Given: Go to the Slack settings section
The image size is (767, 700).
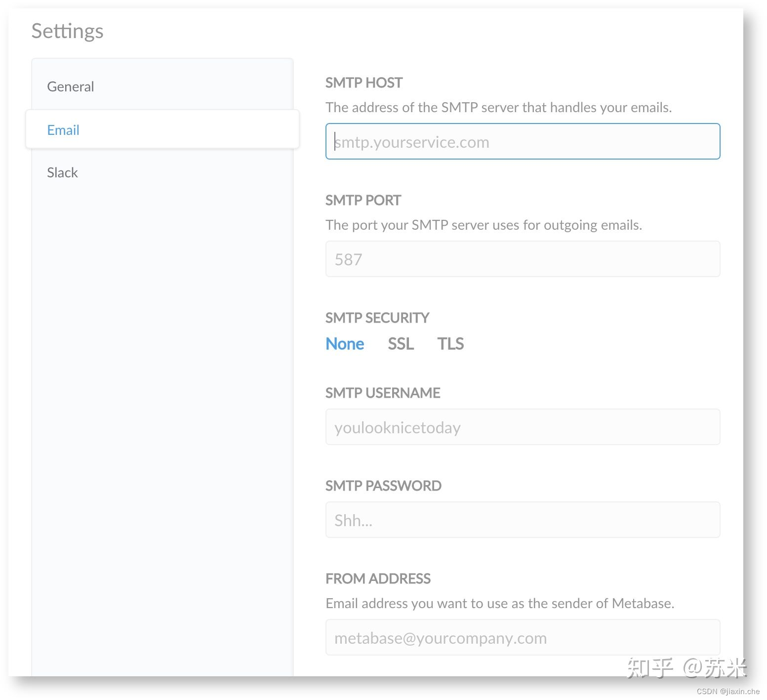Looking at the screenshot, I should pos(62,172).
